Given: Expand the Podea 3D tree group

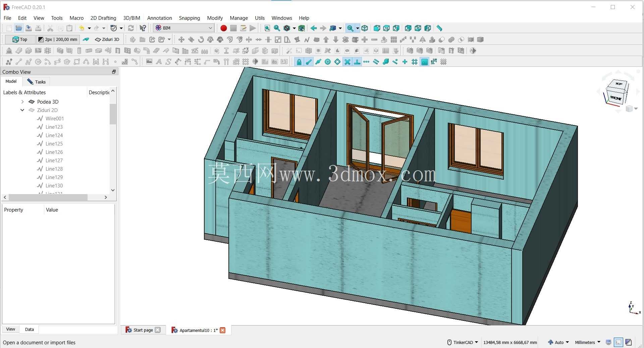Looking at the screenshot, I should click(22, 102).
